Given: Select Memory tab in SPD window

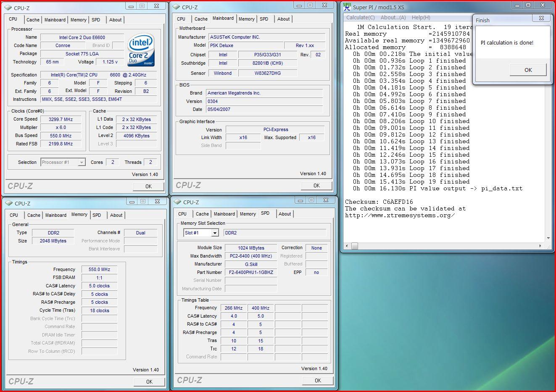Looking at the screenshot, I should tap(248, 214).
